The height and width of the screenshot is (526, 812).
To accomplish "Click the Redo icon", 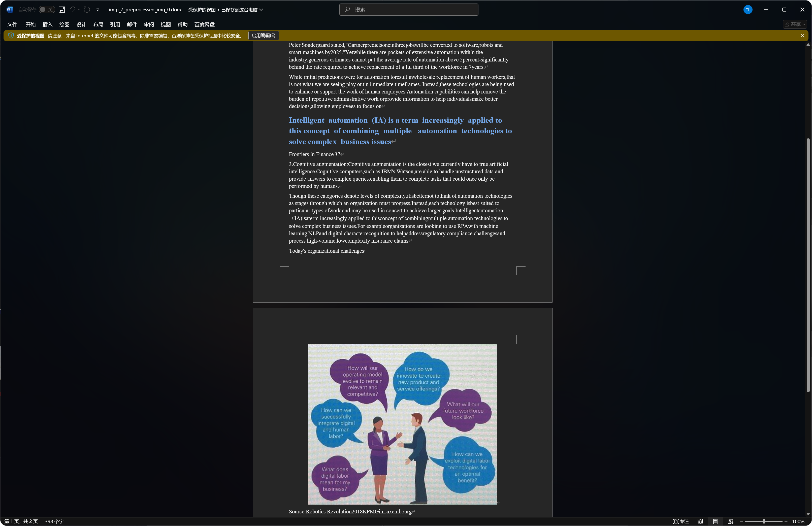I will pos(87,10).
